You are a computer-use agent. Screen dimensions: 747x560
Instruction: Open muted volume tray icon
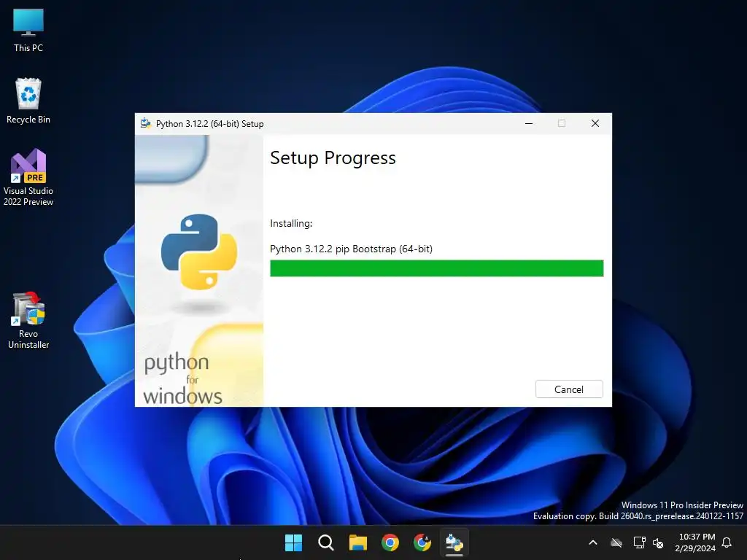tap(658, 542)
